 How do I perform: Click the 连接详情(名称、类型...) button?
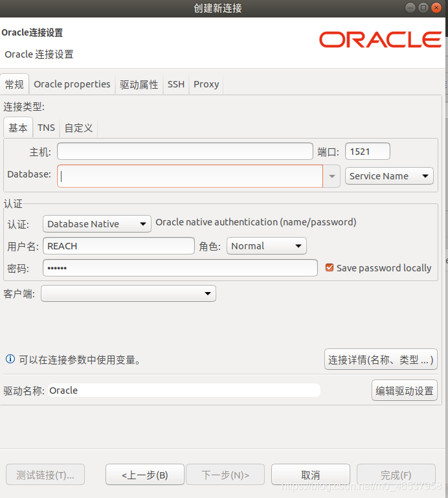381,359
